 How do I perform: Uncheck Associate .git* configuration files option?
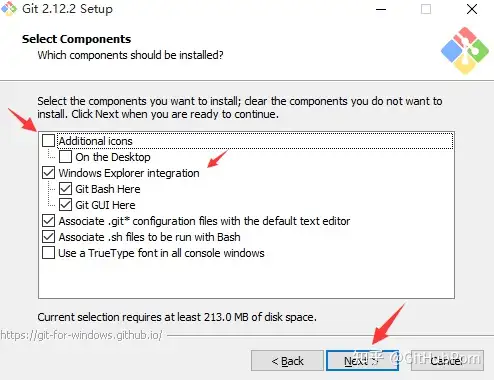[49, 221]
